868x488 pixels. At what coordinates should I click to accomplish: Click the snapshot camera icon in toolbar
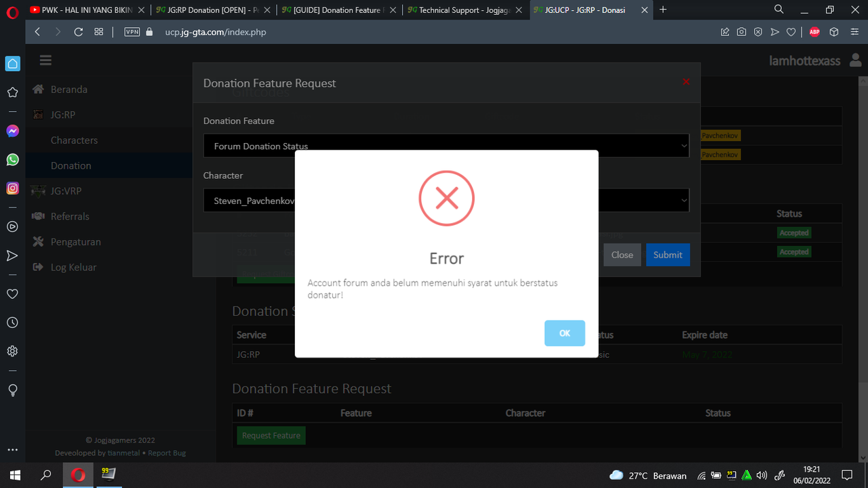coord(742,32)
